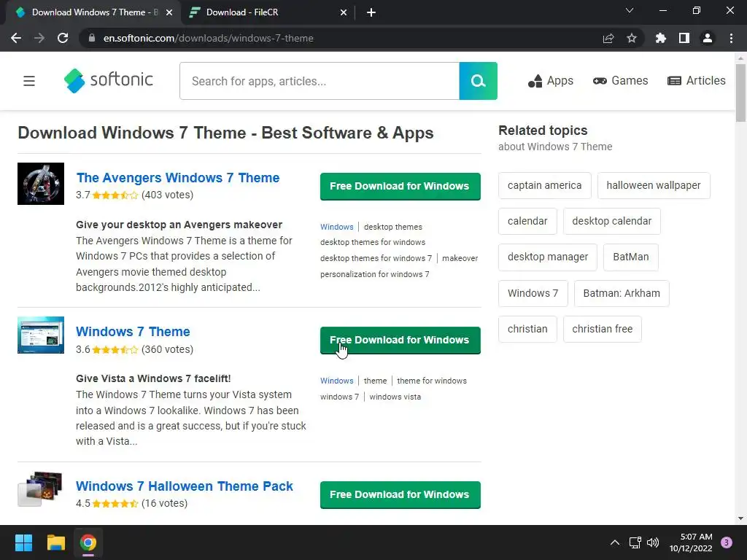Select Batman: Arkham related topic
Screen dimensions: 747x560
[x=622, y=293]
